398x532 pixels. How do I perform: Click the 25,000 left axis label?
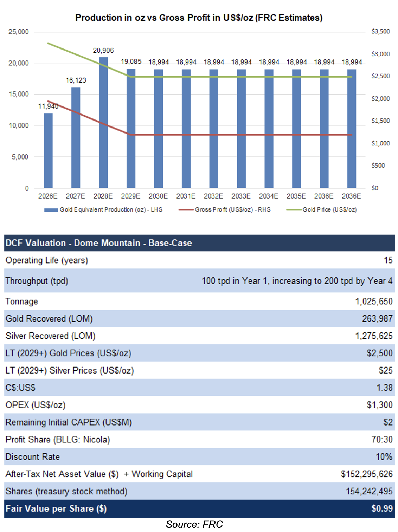[19, 32]
